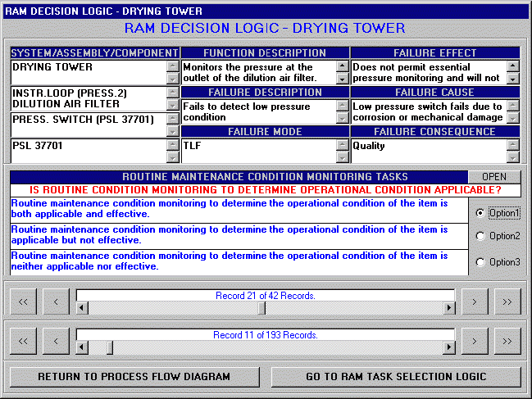Click 'Fails to detect low pressure' field
The image size is (532, 399).
[259, 112]
